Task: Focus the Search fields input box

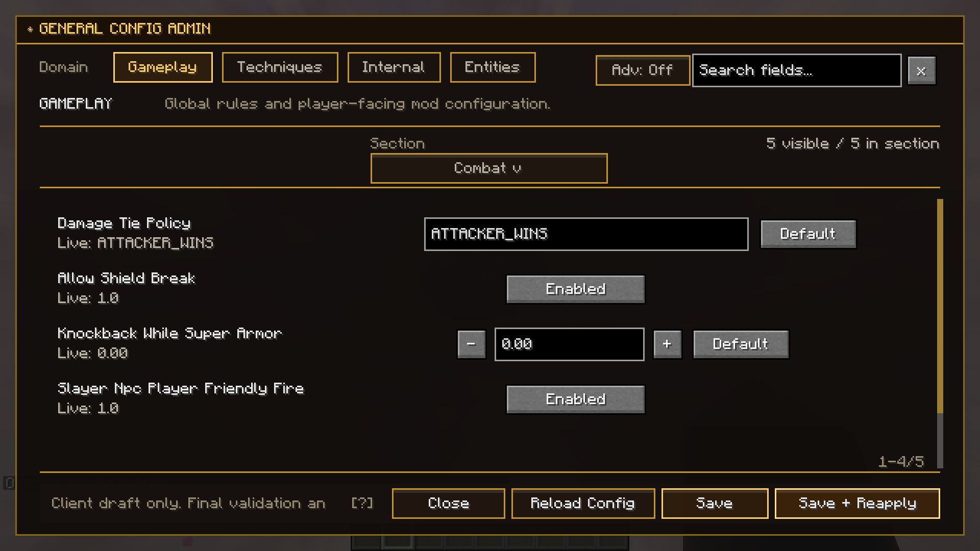Action: click(x=796, y=70)
